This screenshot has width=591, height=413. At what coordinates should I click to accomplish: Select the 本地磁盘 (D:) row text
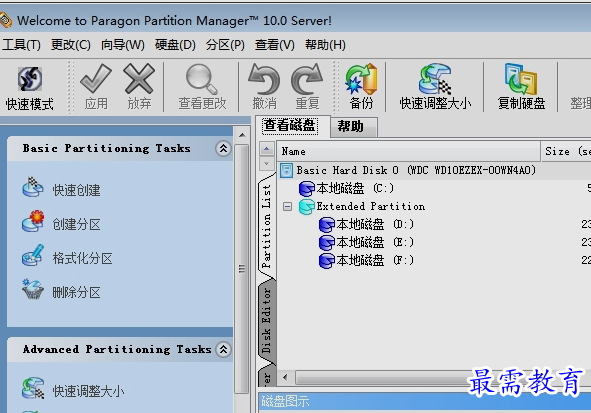coord(375,225)
